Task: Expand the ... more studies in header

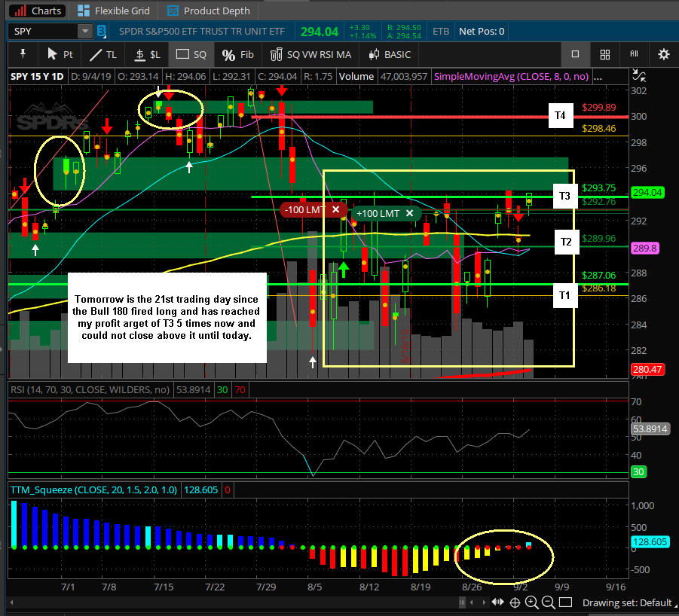Action: pyautogui.click(x=598, y=78)
